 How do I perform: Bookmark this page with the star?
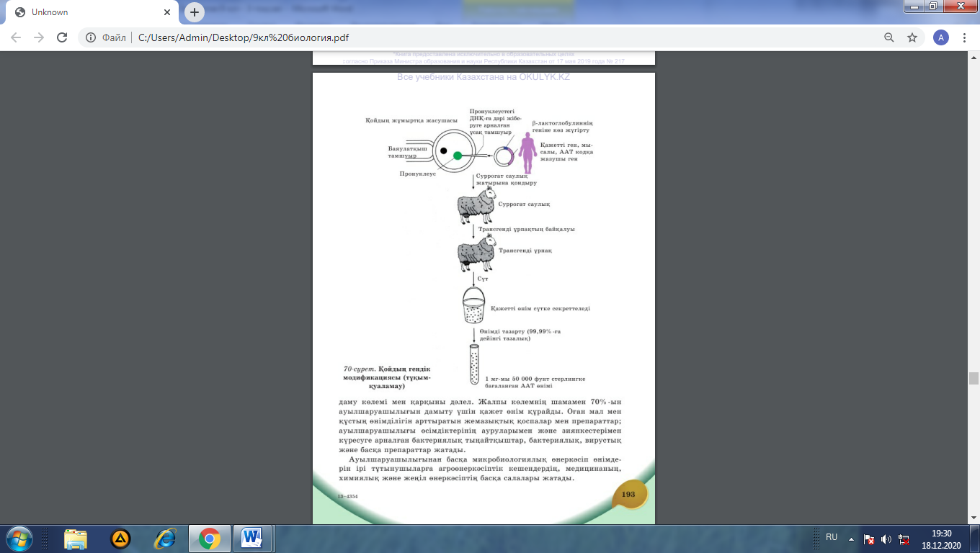tap(912, 37)
